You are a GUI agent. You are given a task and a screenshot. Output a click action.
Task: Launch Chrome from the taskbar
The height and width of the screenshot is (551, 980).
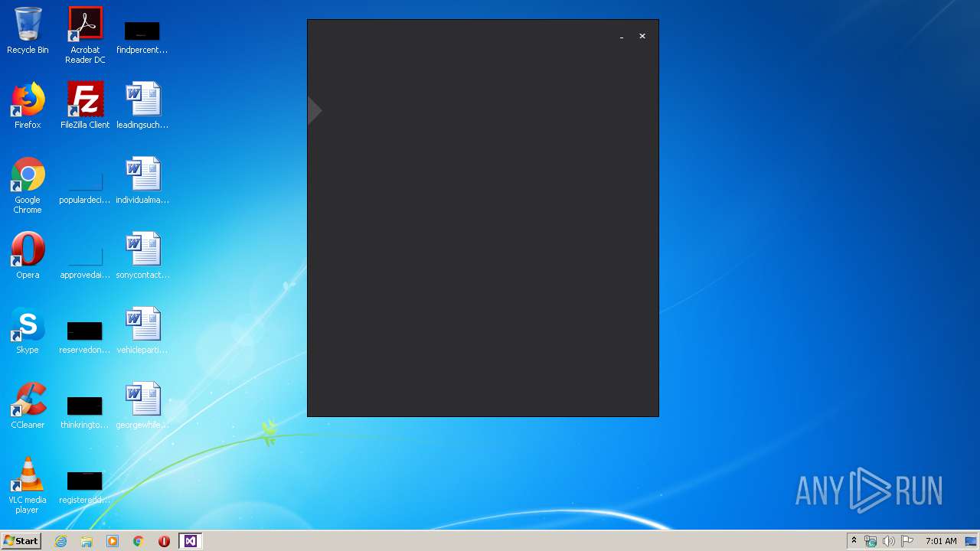pos(139,541)
